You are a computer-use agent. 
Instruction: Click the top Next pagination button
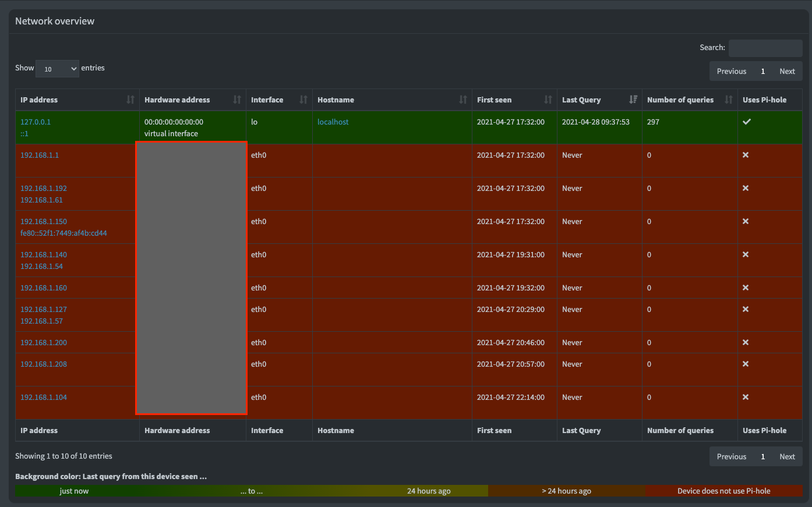(x=787, y=71)
